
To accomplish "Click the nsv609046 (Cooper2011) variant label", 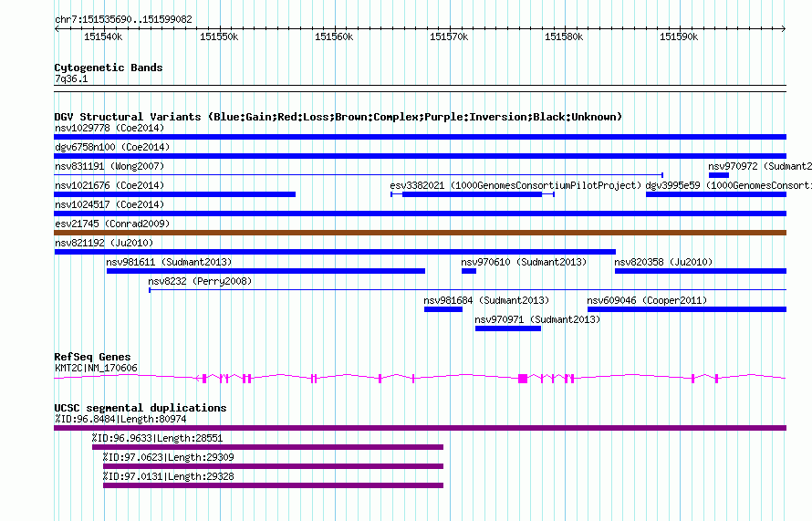I will (647, 300).
